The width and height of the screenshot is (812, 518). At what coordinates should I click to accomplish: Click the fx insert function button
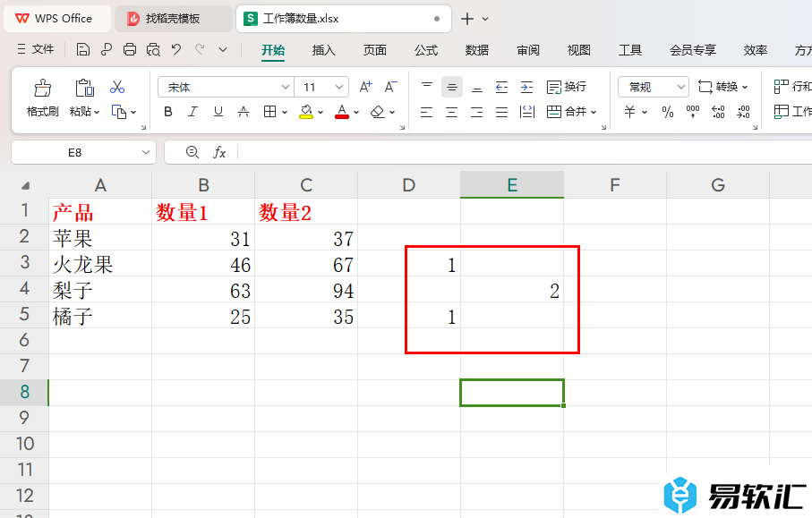click(x=219, y=152)
